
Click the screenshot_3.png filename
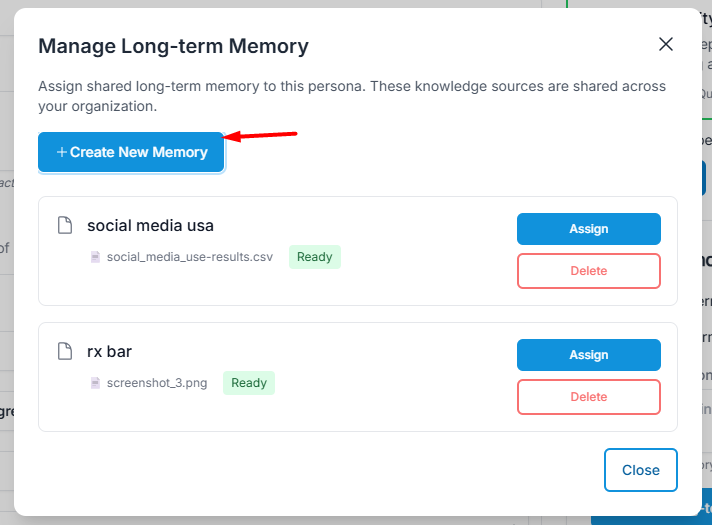(157, 383)
